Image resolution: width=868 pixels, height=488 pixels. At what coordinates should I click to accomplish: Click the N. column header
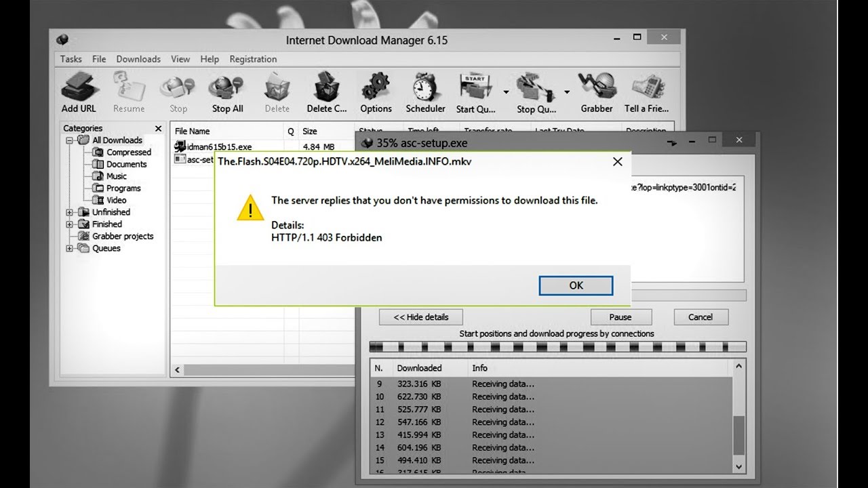tap(378, 368)
